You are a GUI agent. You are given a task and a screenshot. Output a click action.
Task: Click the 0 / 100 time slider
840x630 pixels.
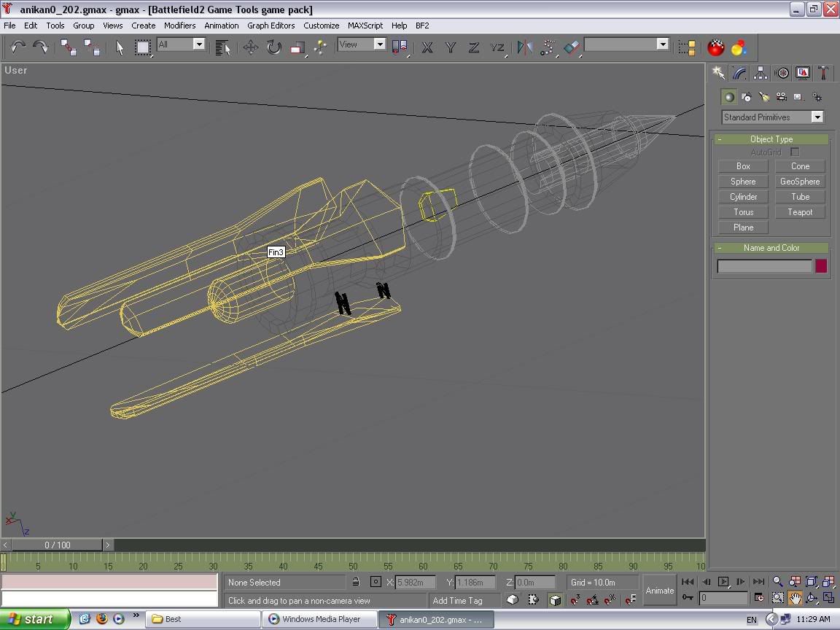(x=58, y=545)
